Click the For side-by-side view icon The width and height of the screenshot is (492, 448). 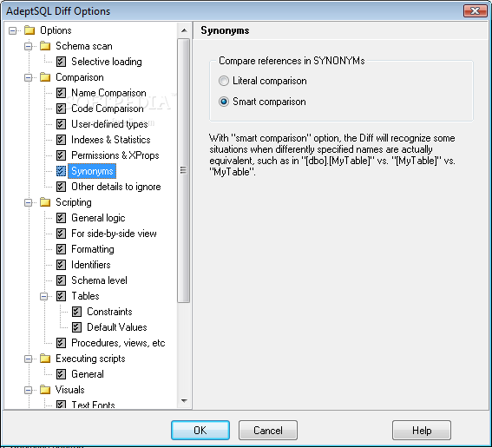pos(61,234)
